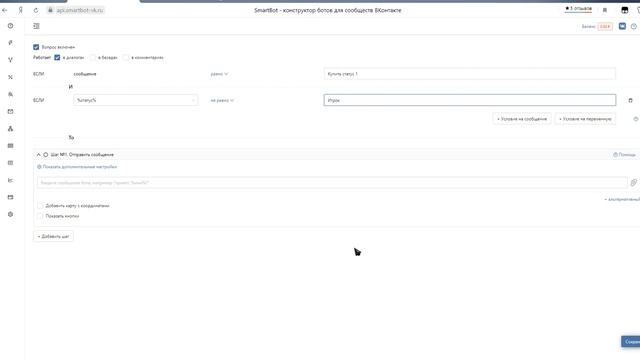Click the "Шаг №1. Отправить сообщение" header
640x360 pixels.
pos(82,155)
